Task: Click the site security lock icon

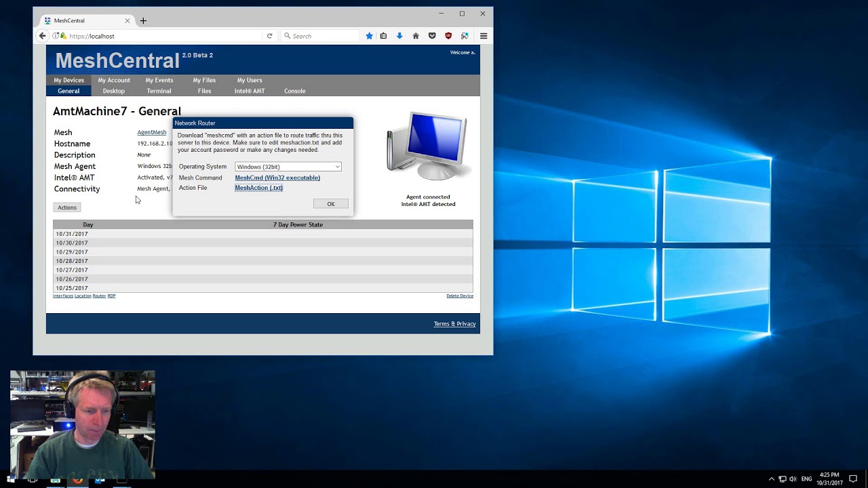Action: 63,36
